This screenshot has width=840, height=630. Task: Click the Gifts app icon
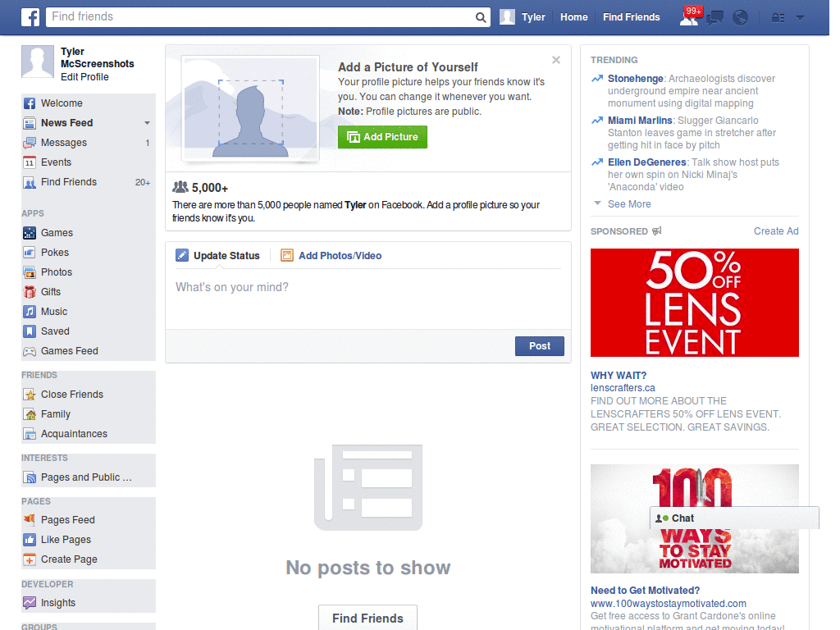[30, 292]
